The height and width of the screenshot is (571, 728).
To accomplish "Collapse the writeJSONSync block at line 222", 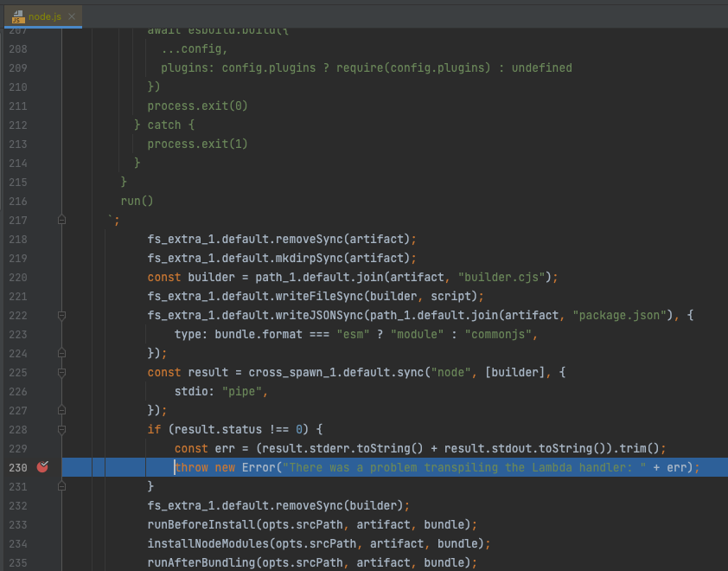I will 61,315.
